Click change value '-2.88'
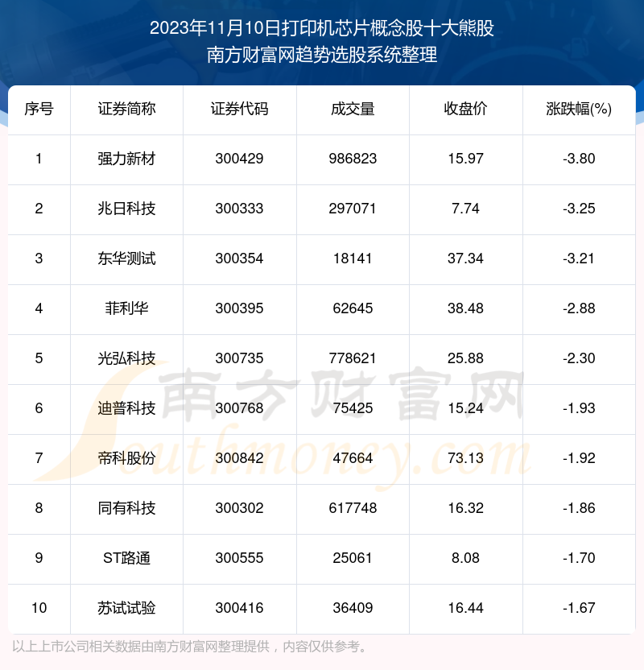This screenshot has height=670, width=644. click(x=579, y=309)
